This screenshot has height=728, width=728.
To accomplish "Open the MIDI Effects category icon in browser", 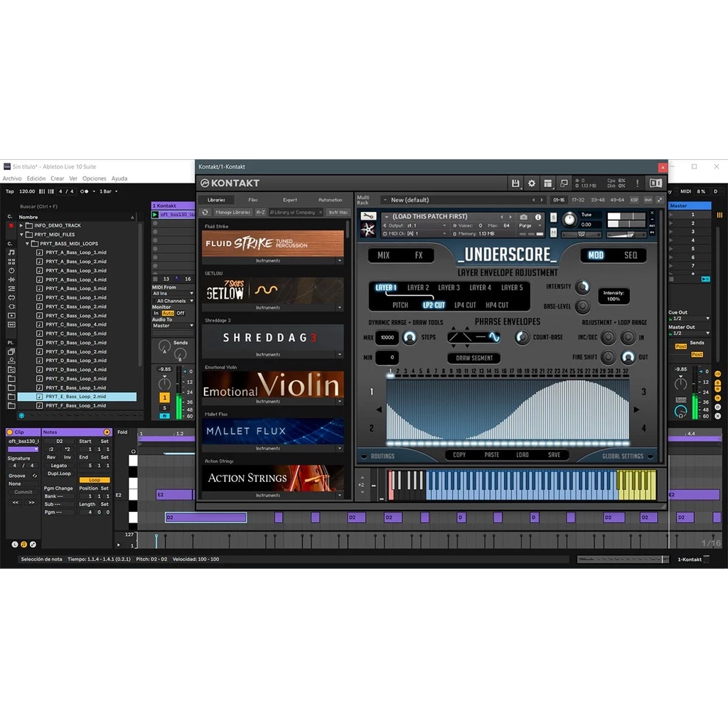I will tap(11, 289).
